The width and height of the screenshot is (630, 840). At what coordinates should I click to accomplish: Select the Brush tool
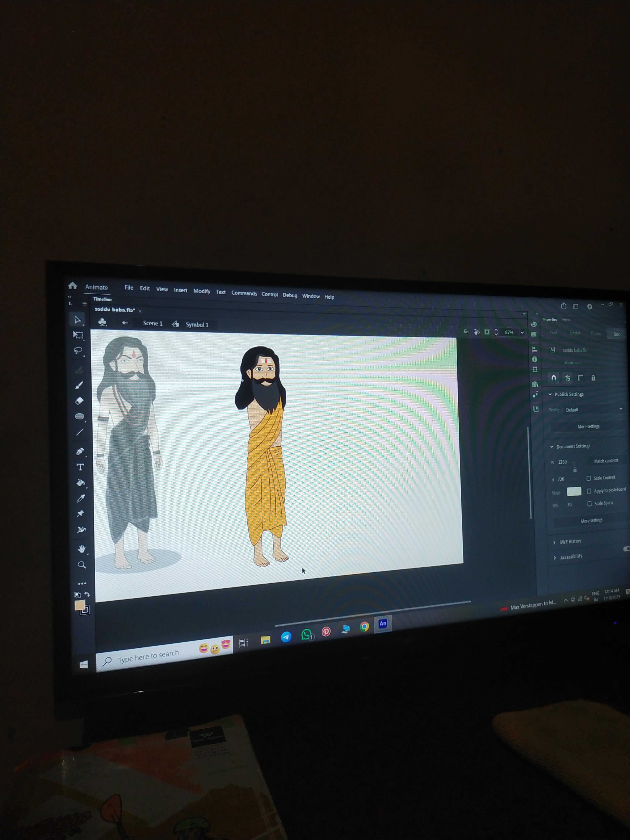(79, 385)
